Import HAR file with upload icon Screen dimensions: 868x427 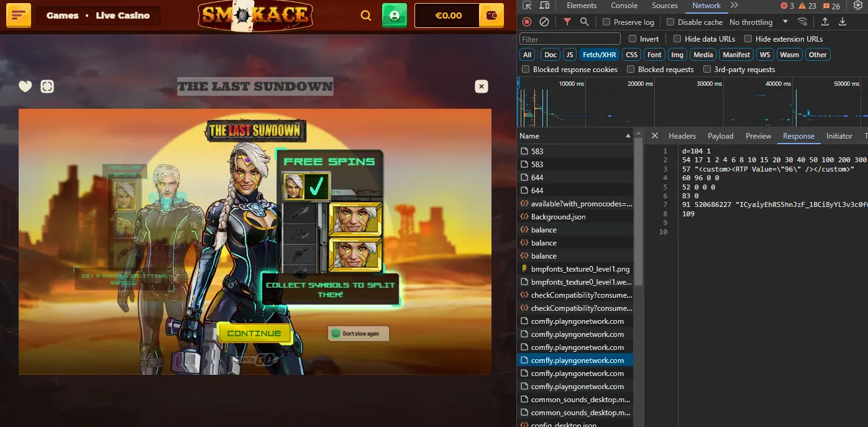[x=825, y=22]
